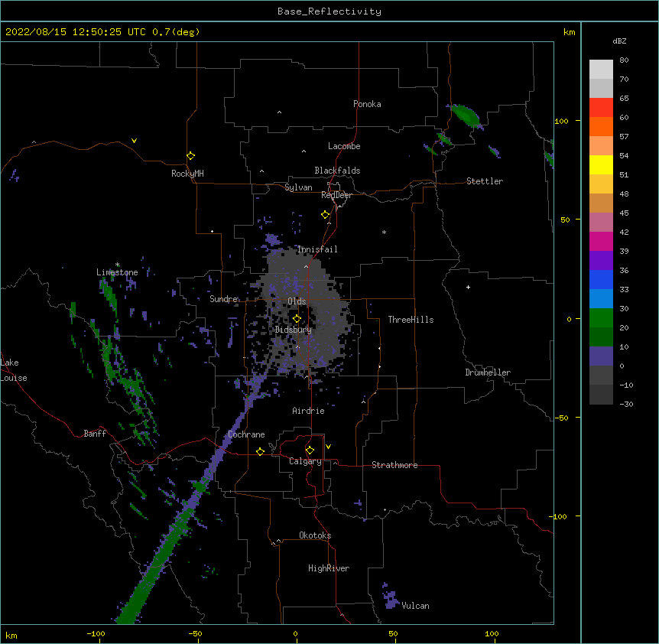Click the 50 tick label on the vertical axis
The image size is (659, 644).
tap(565, 220)
